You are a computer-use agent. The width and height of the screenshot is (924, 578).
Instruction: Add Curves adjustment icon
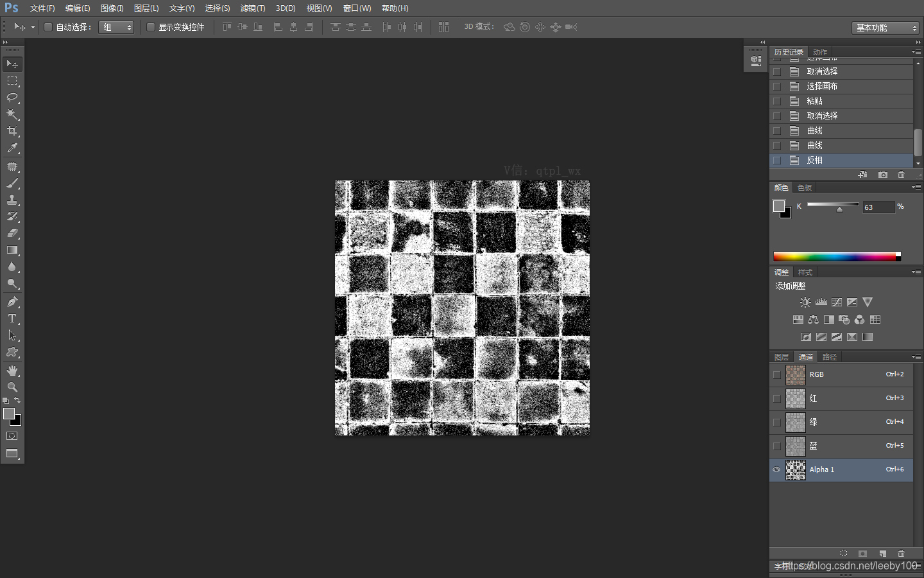[x=837, y=302]
